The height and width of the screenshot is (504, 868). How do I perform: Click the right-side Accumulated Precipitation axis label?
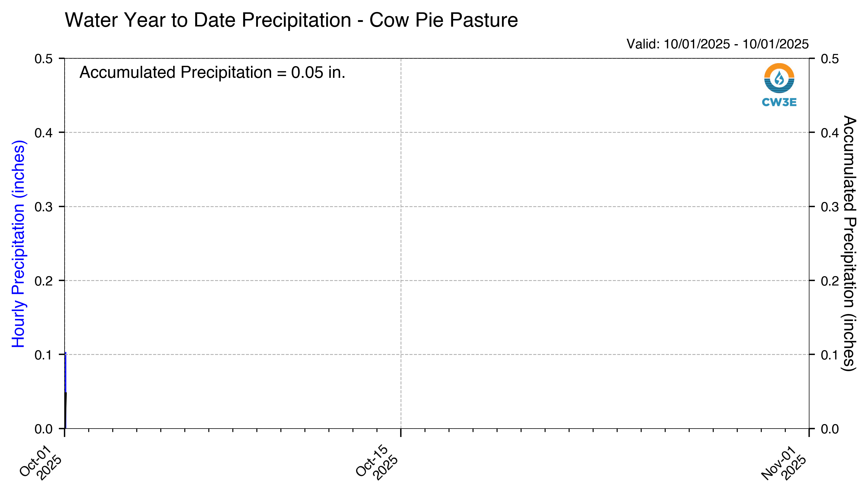coord(849,243)
